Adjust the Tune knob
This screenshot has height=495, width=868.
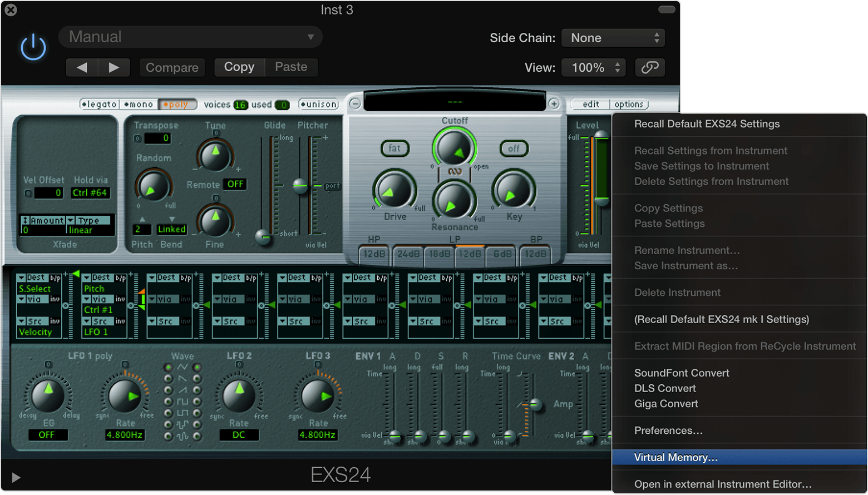[215, 156]
